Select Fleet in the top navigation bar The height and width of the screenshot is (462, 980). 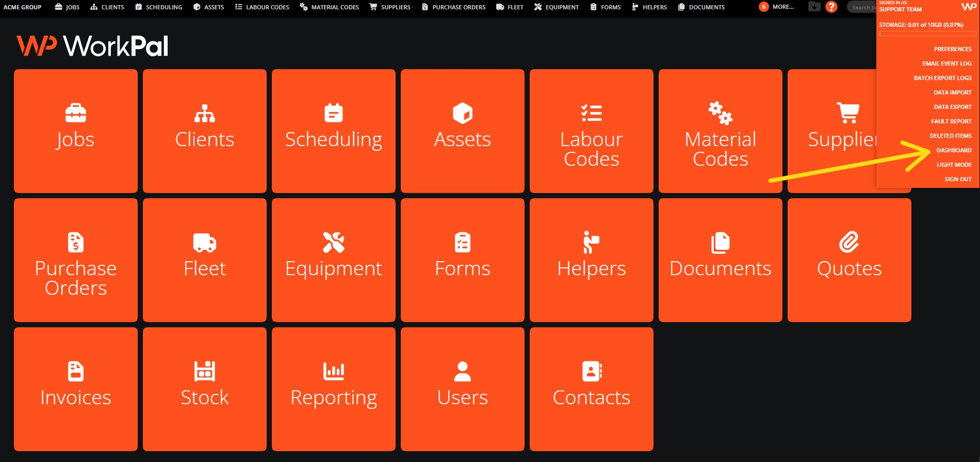coord(510,7)
